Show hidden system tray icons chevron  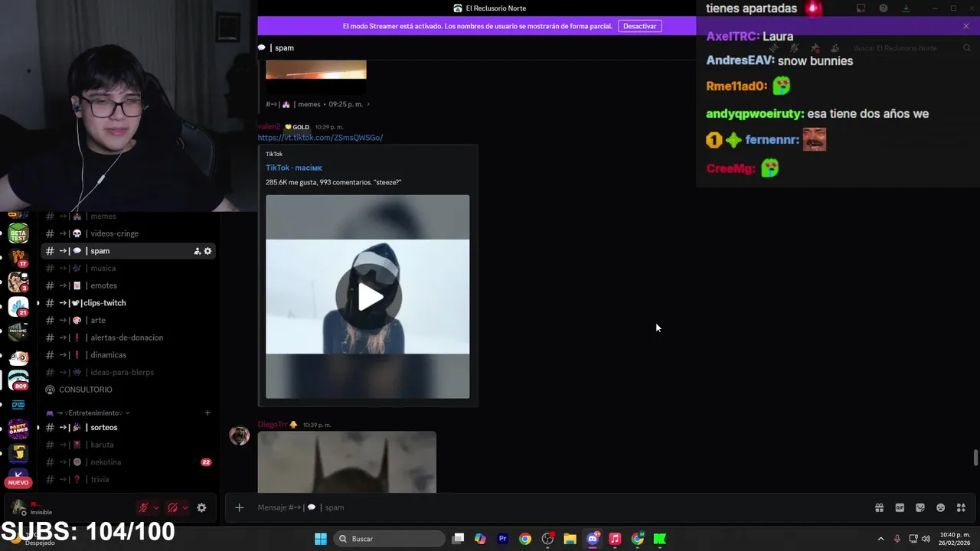coord(880,539)
